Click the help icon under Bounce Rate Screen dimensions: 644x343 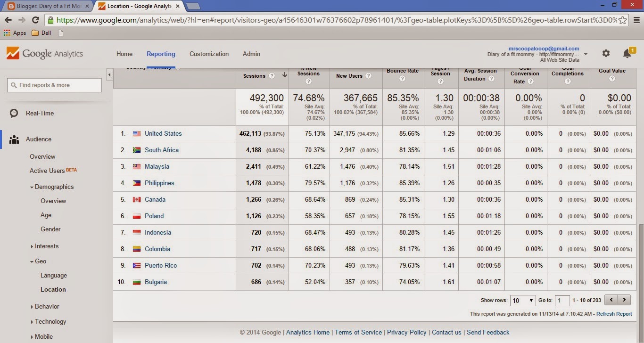pos(403,79)
